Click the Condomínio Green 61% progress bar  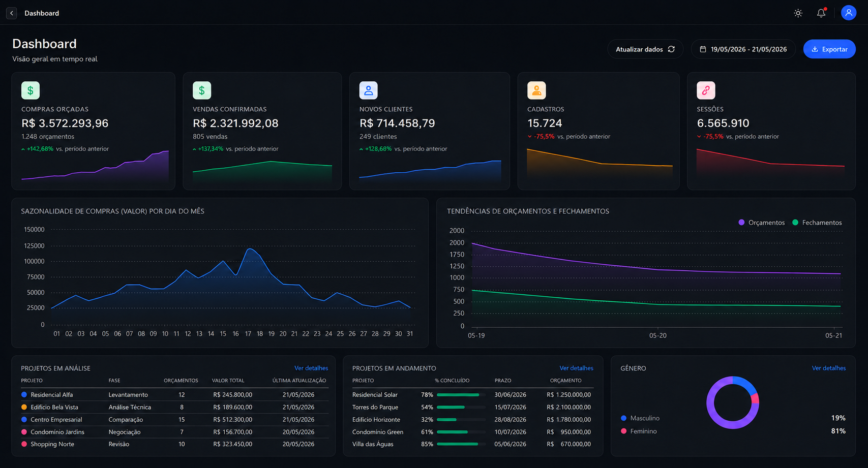pos(461,432)
